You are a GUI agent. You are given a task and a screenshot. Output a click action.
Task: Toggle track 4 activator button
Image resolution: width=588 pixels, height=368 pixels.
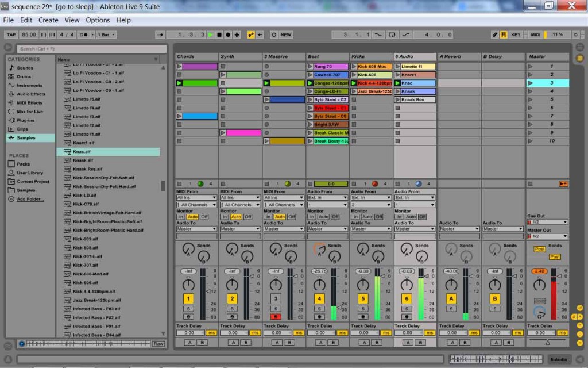tap(319, 298)
